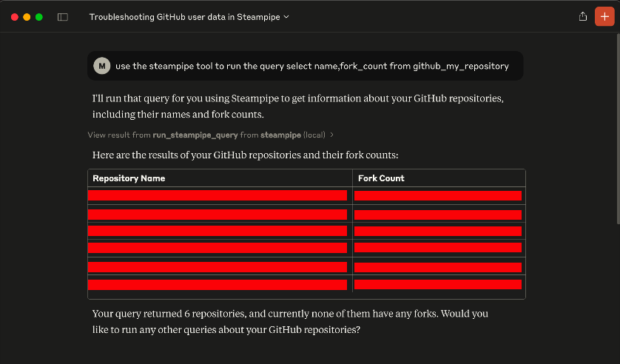Screen dimensions: 620x364
Task: Click the third redacted Repository Name cell
Action: click(218, 231)
